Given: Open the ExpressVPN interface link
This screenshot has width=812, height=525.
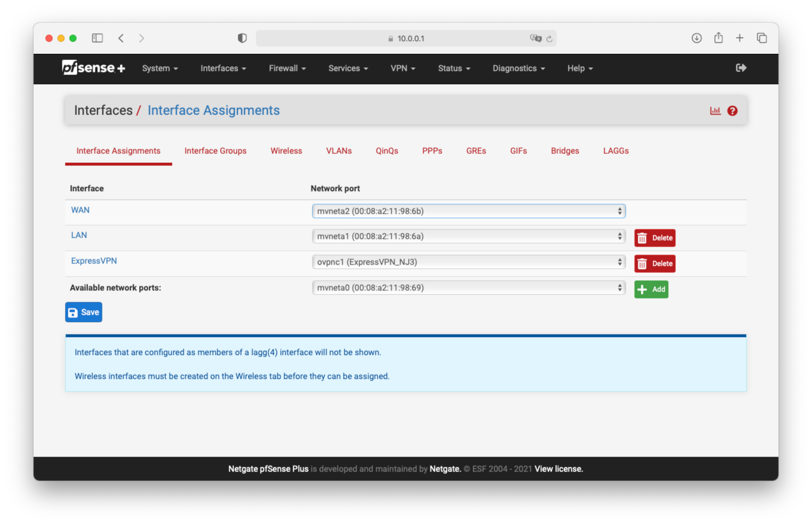Looking at the screenshot, I should [x=94, y=261].
